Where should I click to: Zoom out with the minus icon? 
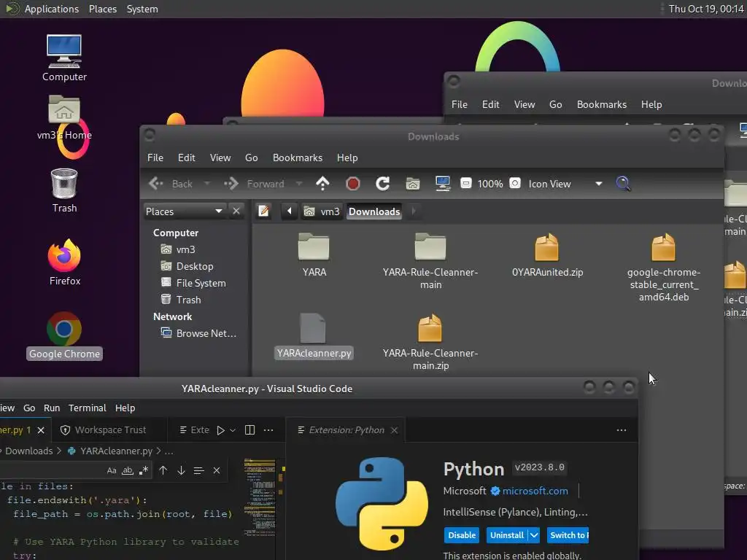point(466,183)
